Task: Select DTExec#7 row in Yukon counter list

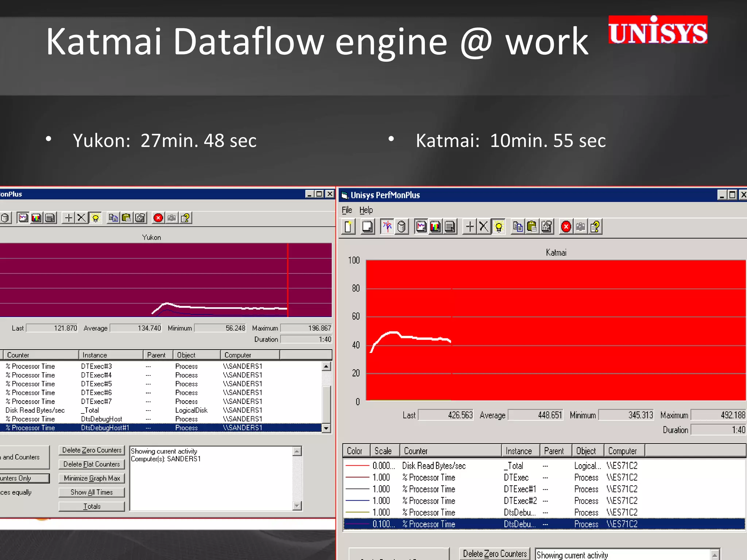Action: (161, 401)
